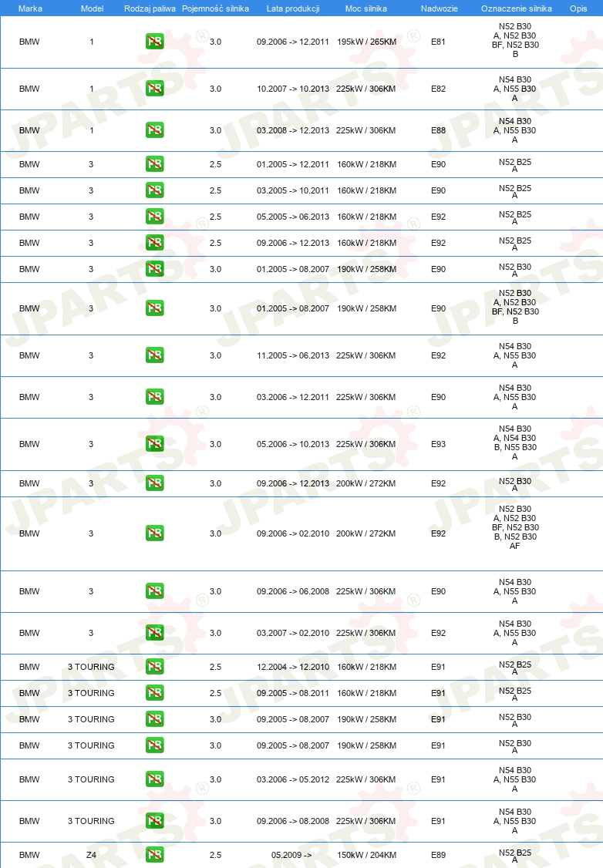Click the date range 05.2005 -> 06.2013
Screen dimensions: 603x868
pos(292,217)
